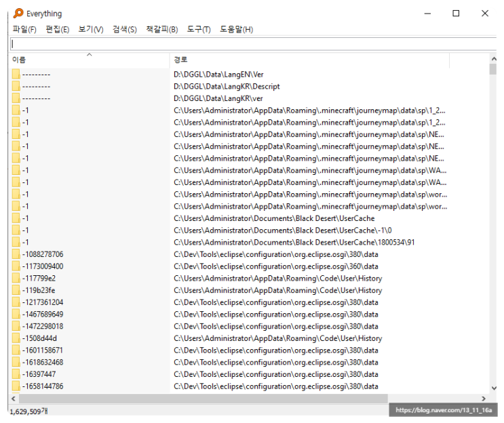Click folder icon of -1467689649
The height and width of the screenshot is (423, 504).
pos(16,314)
